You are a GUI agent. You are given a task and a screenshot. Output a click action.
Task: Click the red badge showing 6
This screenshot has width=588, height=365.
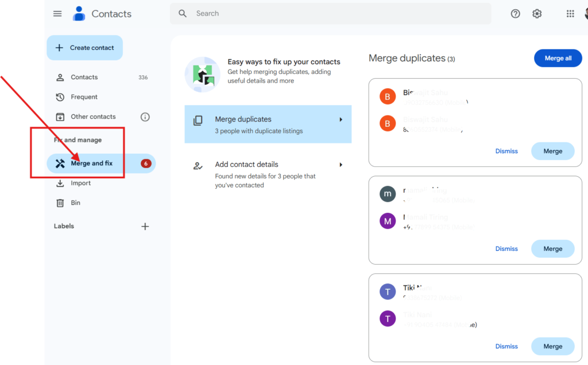pyautogui.click(x=146, y=164)
